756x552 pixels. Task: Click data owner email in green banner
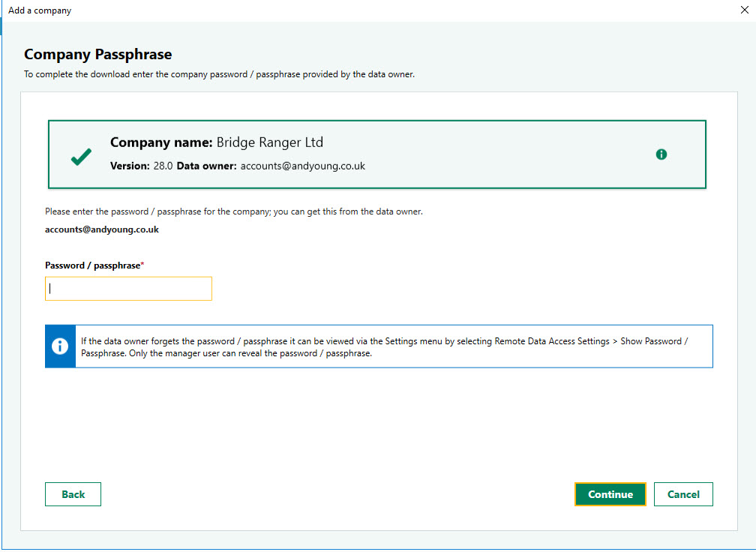coord(302,166)
